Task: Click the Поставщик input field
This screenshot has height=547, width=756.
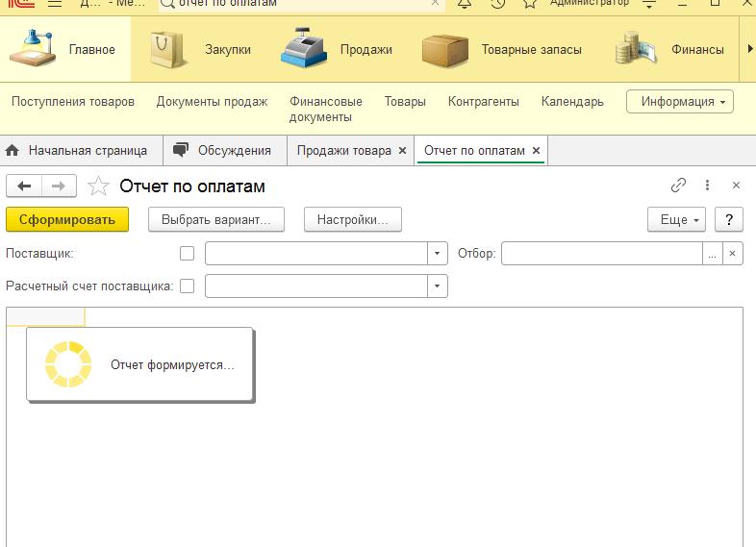Action: point(316,254)
